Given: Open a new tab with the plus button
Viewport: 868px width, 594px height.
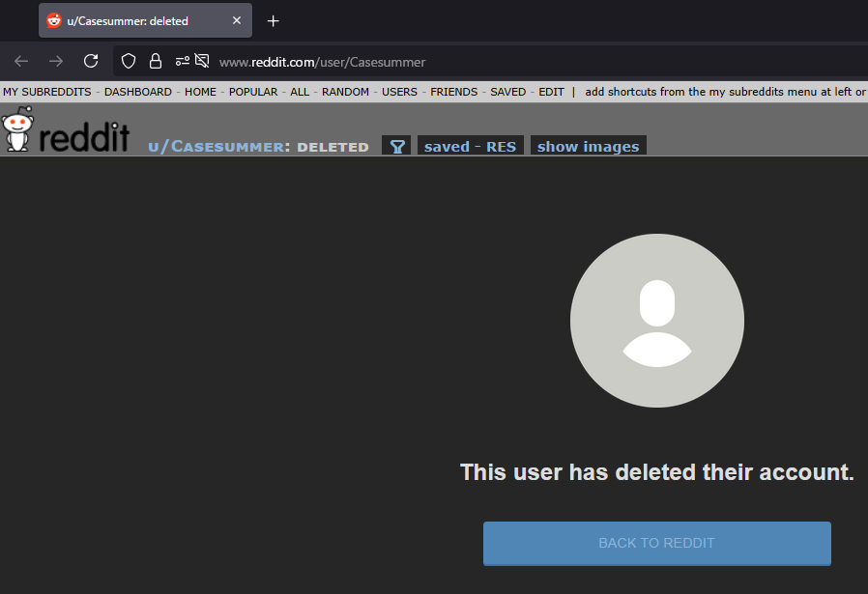Looking at the screenshot, I should [x=273, y=21].
